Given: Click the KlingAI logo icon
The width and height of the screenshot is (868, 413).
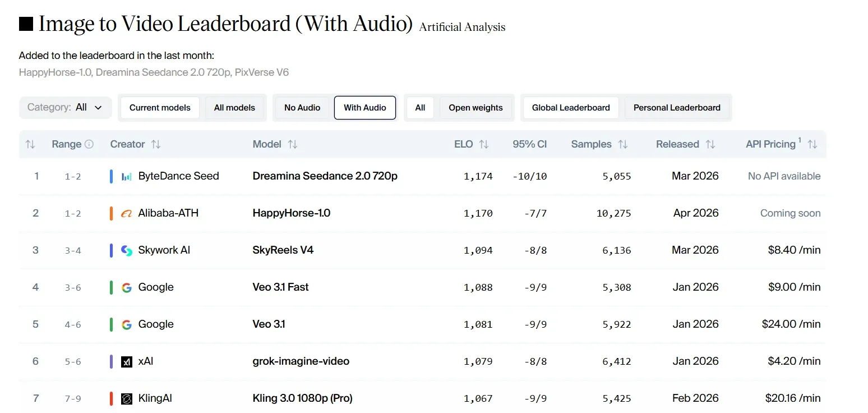Looking at the screenshot, I should point(127,398).
